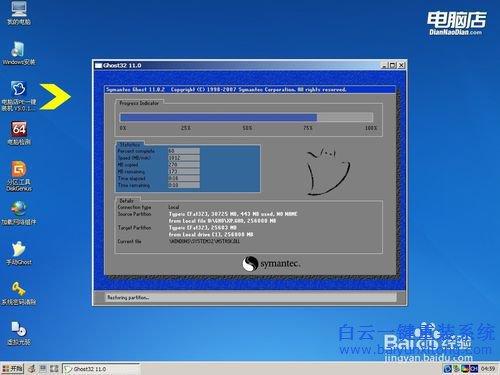This screenshot has height=375, width=500.
Task: Click the Time remaining value field
Action: pyautogui.click(x=184, y=185)
